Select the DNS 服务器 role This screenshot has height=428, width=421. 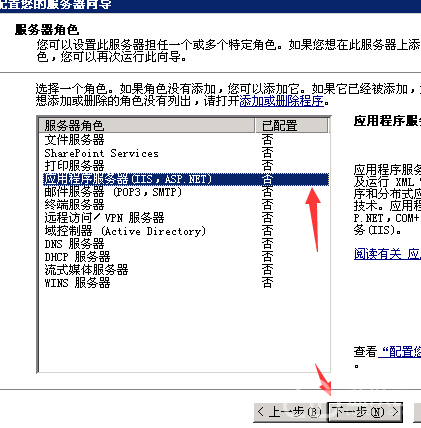(74, 244)
